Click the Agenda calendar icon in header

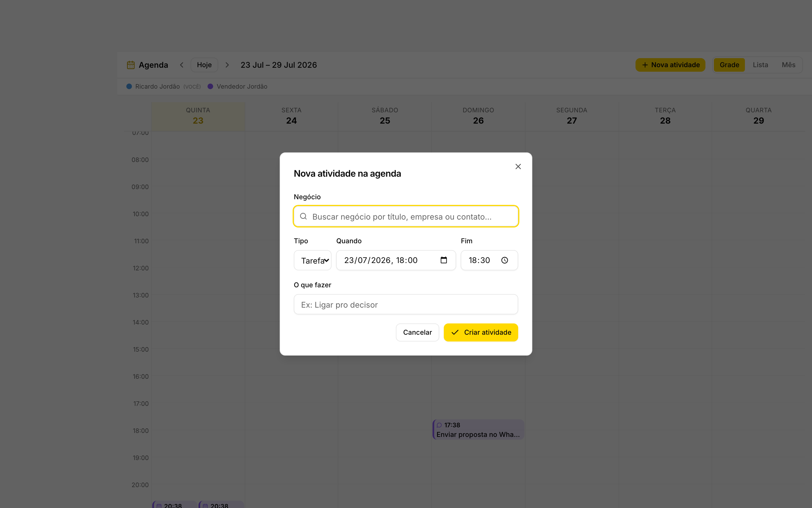coord(131,65)
